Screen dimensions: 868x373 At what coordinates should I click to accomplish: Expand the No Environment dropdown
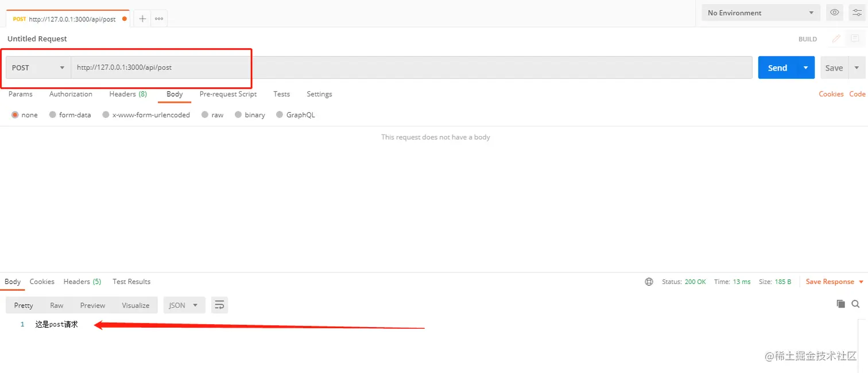point(761,13)
